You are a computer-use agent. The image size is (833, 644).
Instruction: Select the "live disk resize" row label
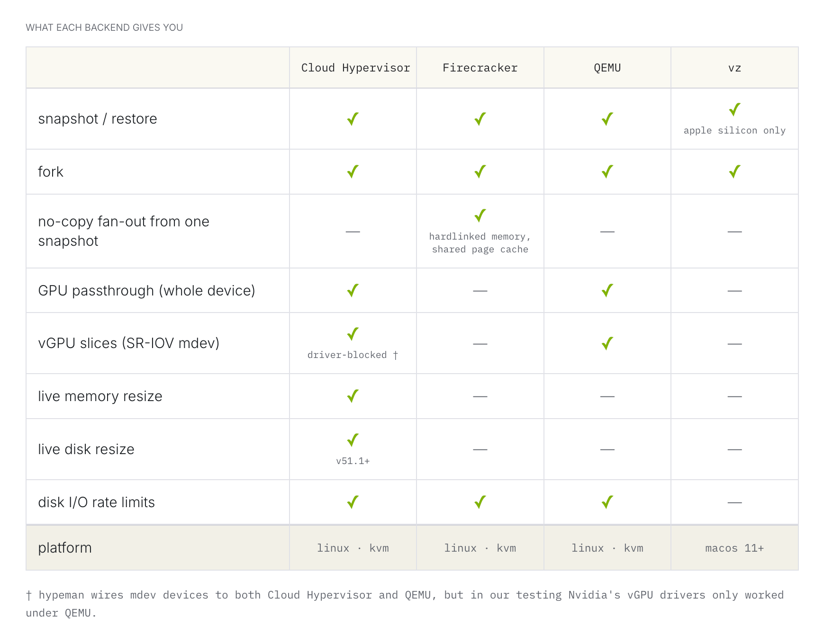[x=86, y=449]
